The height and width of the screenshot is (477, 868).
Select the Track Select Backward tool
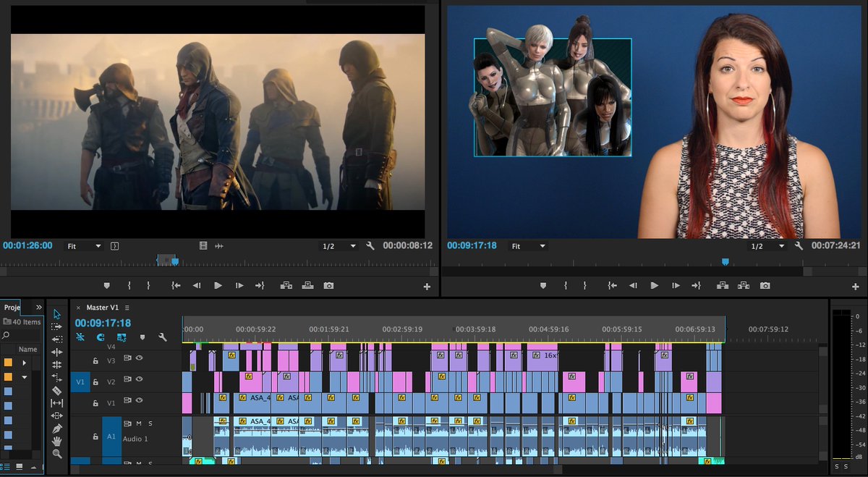pyautogui.click(x=57, y=339)
